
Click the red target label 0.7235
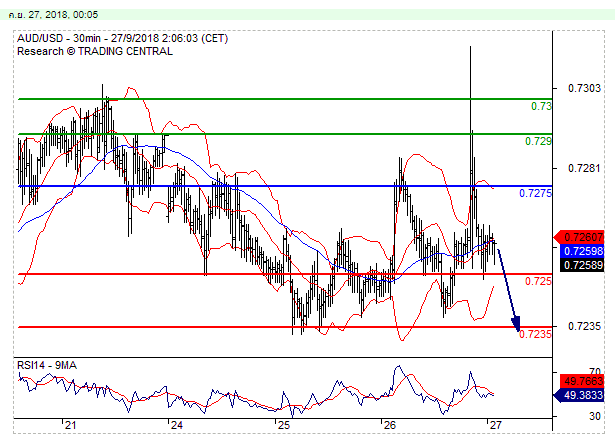pos(535,334)
